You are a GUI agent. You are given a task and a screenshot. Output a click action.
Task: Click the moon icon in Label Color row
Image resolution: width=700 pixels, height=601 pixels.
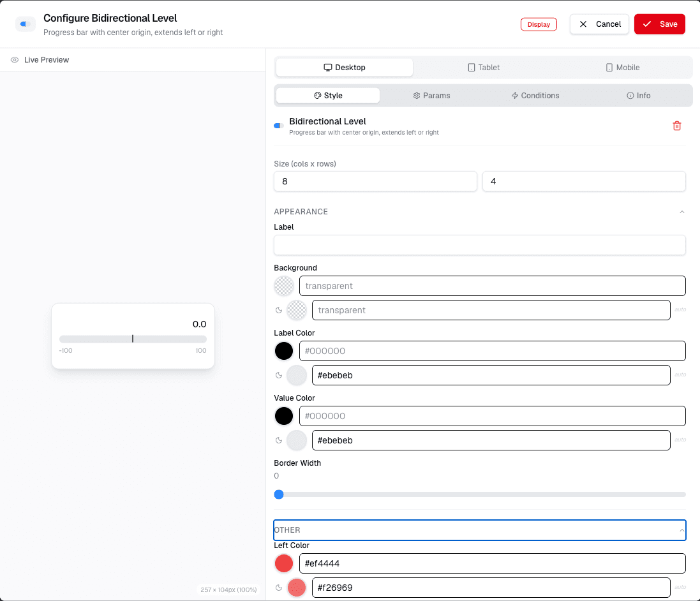click(x=279, y=376)
